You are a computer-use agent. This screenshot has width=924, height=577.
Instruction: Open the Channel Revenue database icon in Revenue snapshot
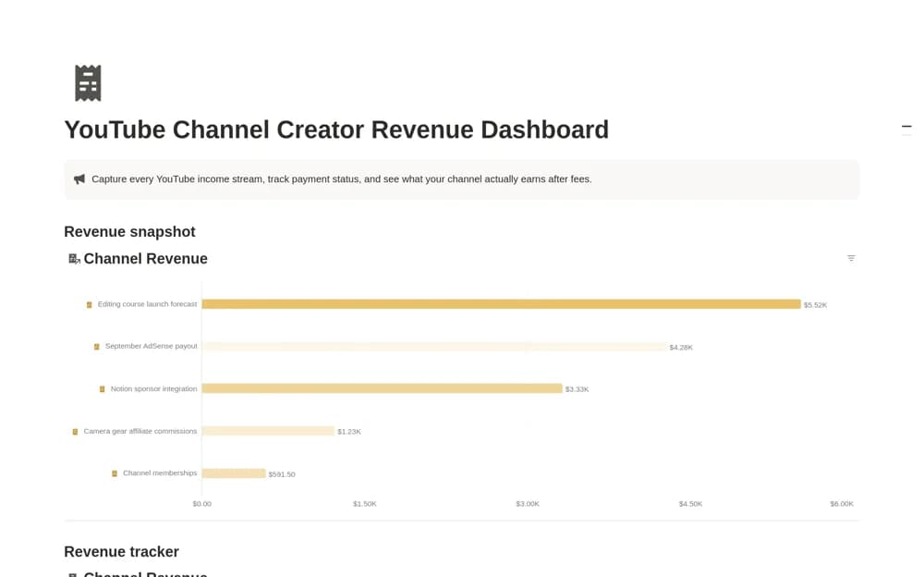coord(74,258)
